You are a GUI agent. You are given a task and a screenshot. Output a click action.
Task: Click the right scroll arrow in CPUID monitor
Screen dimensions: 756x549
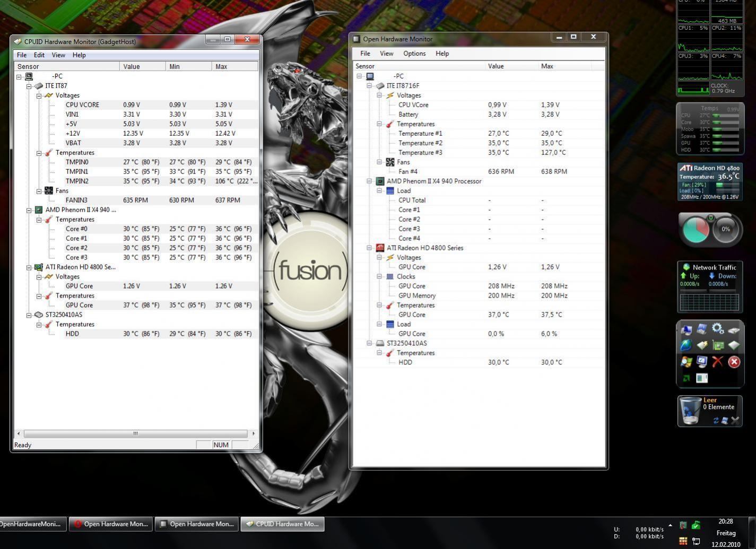pos(253,433)
